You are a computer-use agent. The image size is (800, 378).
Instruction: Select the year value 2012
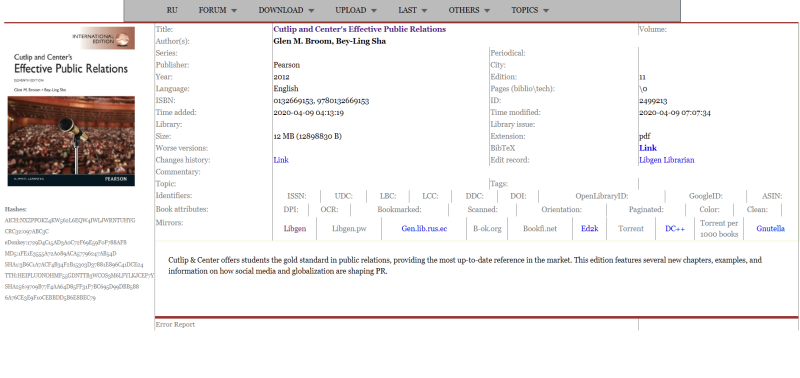(x=281, y=77)
